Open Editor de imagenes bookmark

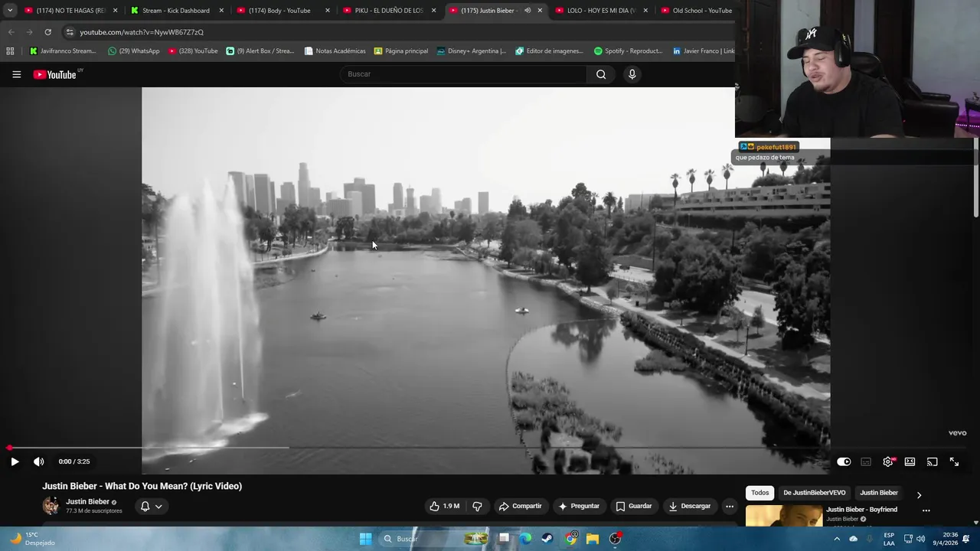point(550,51)
